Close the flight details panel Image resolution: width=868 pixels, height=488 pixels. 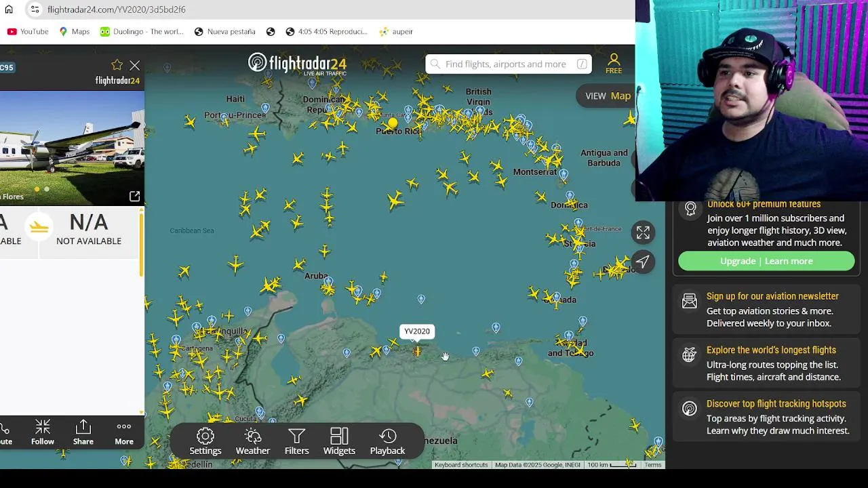(x=135, y=66)
